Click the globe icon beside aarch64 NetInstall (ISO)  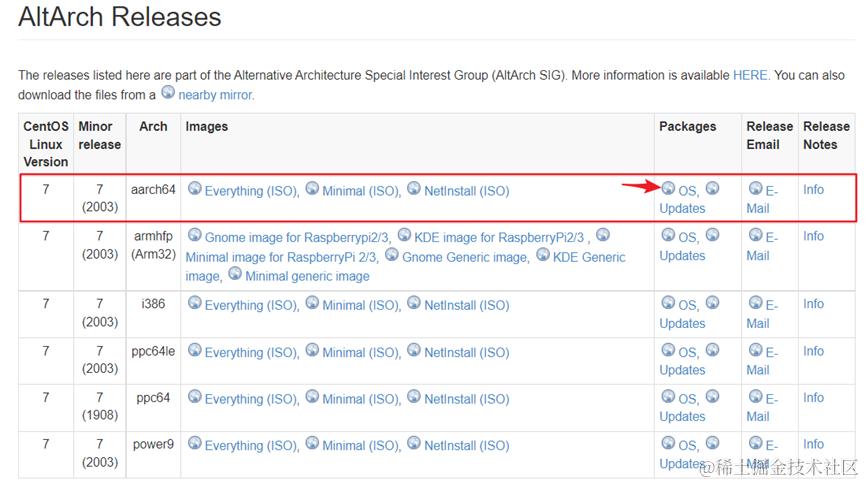pos(414,188)
